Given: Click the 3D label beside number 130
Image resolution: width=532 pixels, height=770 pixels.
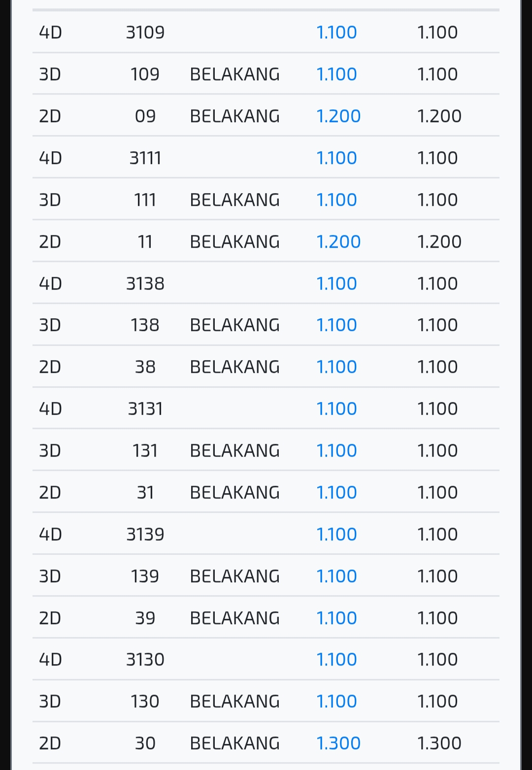Looking at the screenshot, I should [x=50, y=702].
